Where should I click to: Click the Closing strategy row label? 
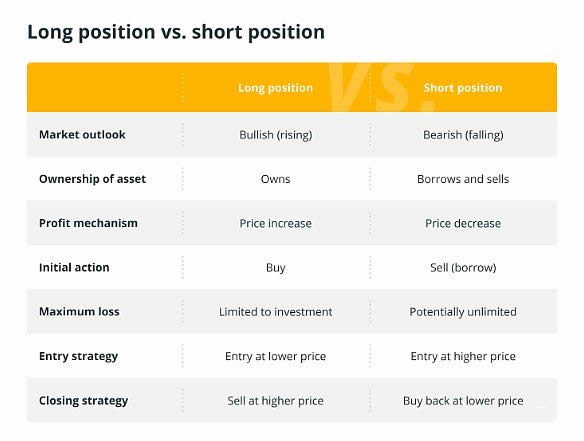tap(83, 400)
